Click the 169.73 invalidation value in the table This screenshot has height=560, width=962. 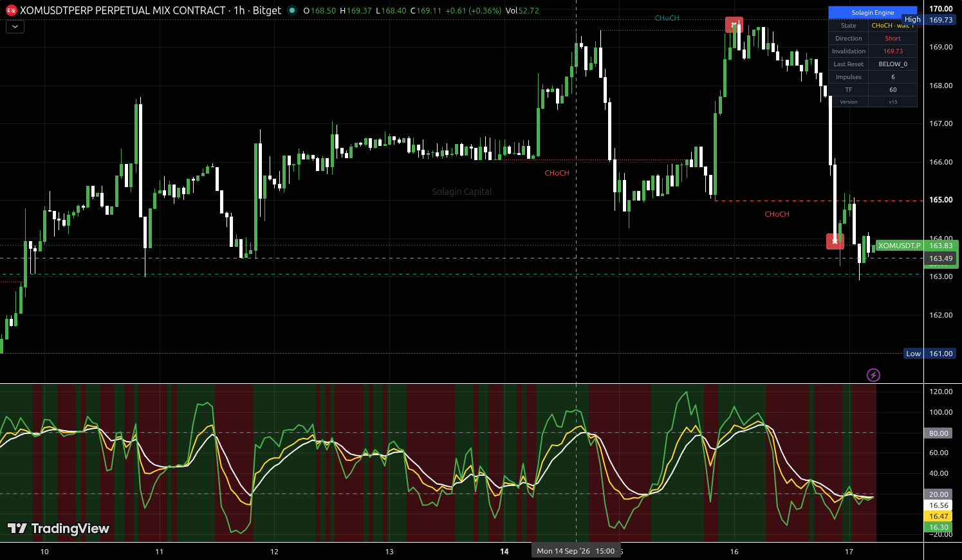point(893,51)
